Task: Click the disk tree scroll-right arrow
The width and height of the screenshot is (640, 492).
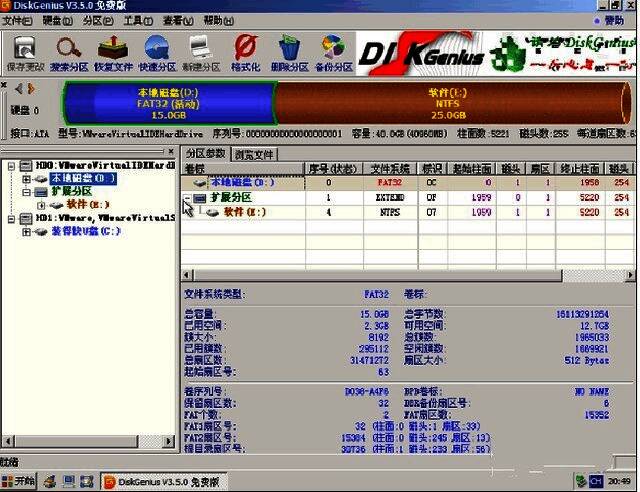Action: coord(168,441)
